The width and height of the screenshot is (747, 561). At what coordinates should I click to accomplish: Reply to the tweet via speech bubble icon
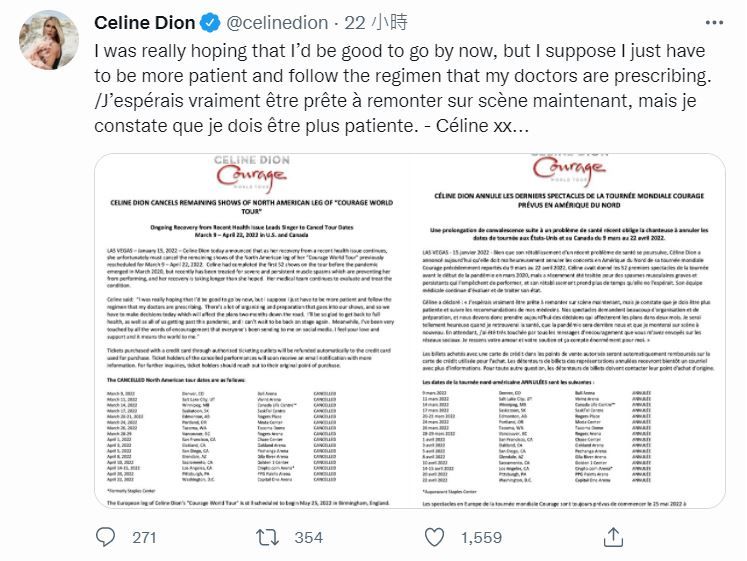click(106, 537)
